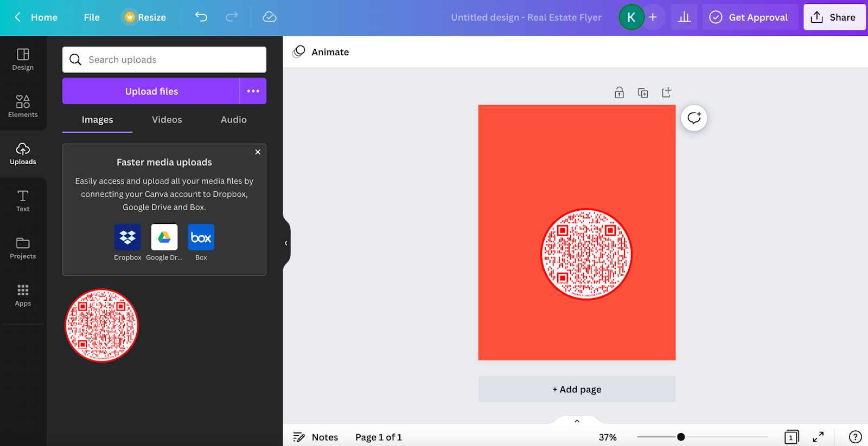Switch to the Videos tab
868x446 pixels.
coord(167,120)
